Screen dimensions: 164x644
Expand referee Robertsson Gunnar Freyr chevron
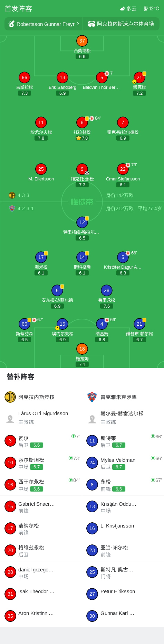(x=78, y=24)
